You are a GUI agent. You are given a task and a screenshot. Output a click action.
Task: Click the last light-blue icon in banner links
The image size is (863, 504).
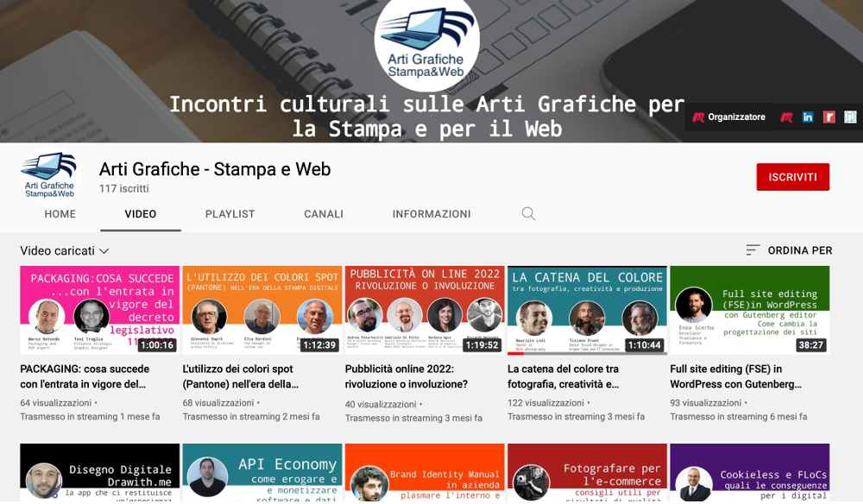point(850,117)
